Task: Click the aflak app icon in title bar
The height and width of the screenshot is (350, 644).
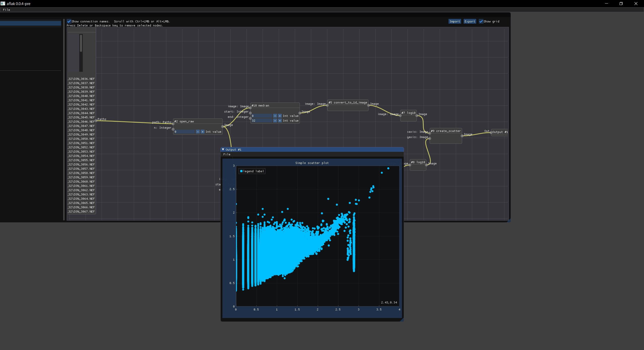Action: coord(3,4)
